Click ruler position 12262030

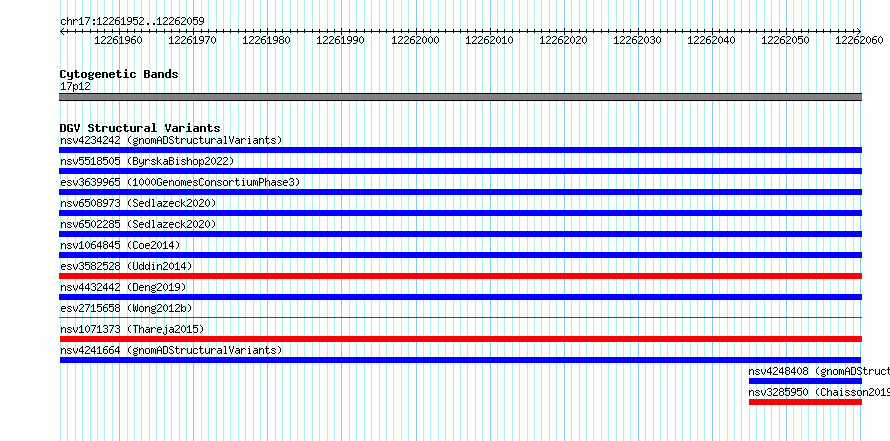[637, 40]
